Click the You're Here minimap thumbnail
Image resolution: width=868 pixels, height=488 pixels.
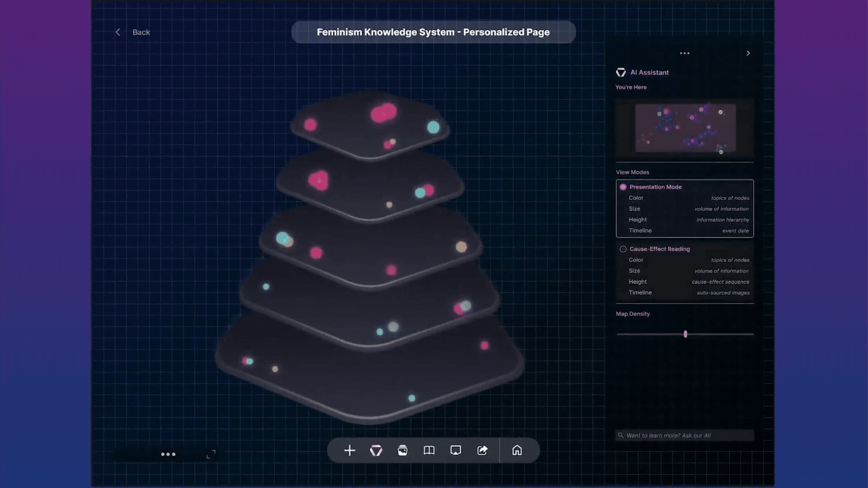click(x=685, y=128)
